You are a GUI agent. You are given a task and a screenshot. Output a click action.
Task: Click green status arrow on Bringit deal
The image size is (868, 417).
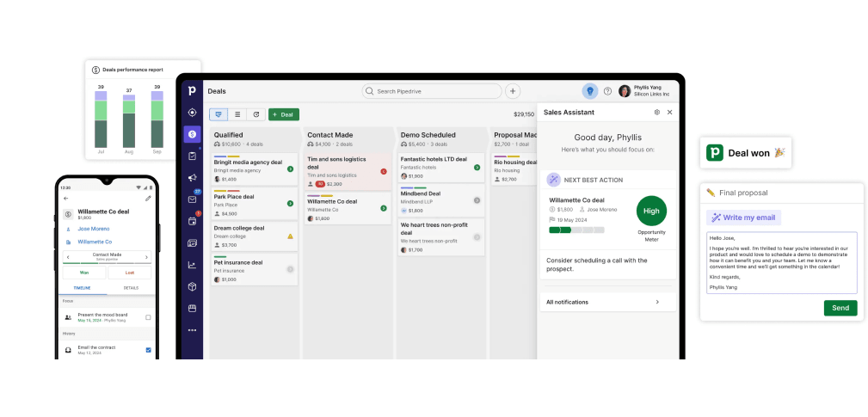[290, 169]
